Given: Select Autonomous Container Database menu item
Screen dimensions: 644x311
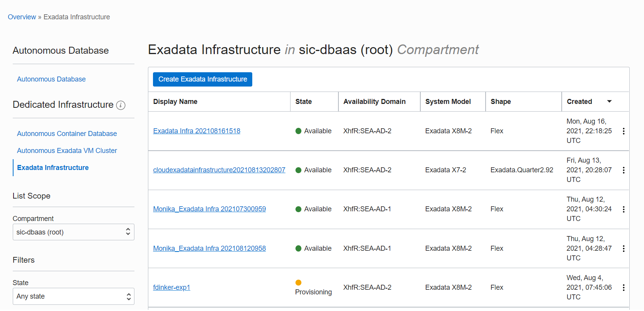Looking at the screenshot, I should click(67, 134).
